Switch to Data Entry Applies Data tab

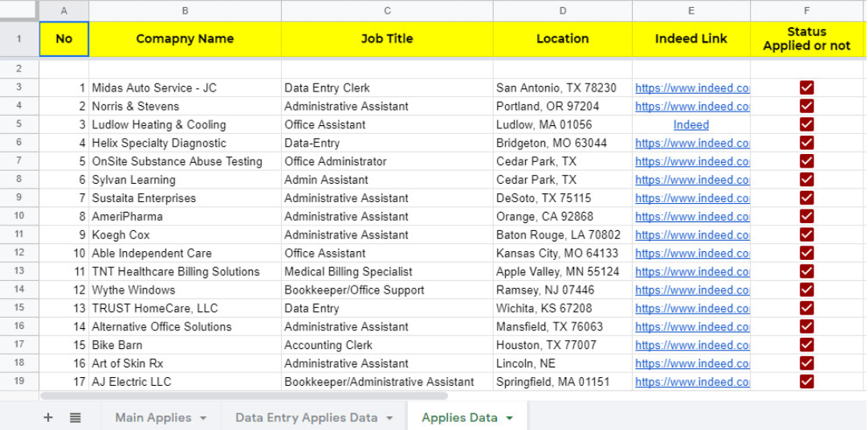(306, 418)
